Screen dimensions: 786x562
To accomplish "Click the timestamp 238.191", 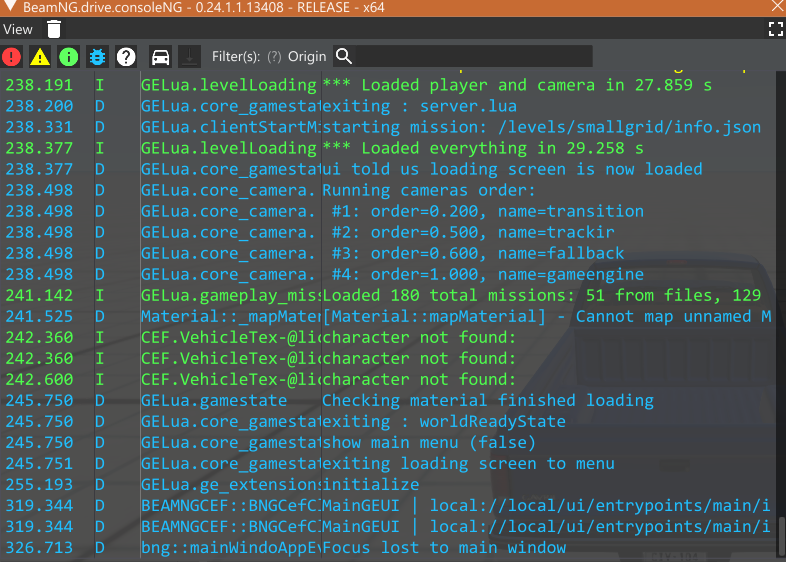I will coord(39,85).
